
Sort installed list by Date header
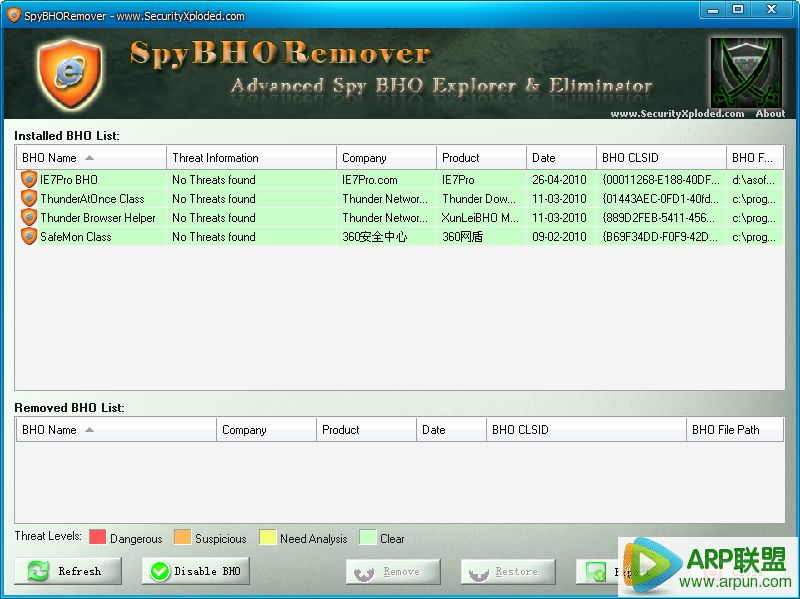[x=561, y=158]
